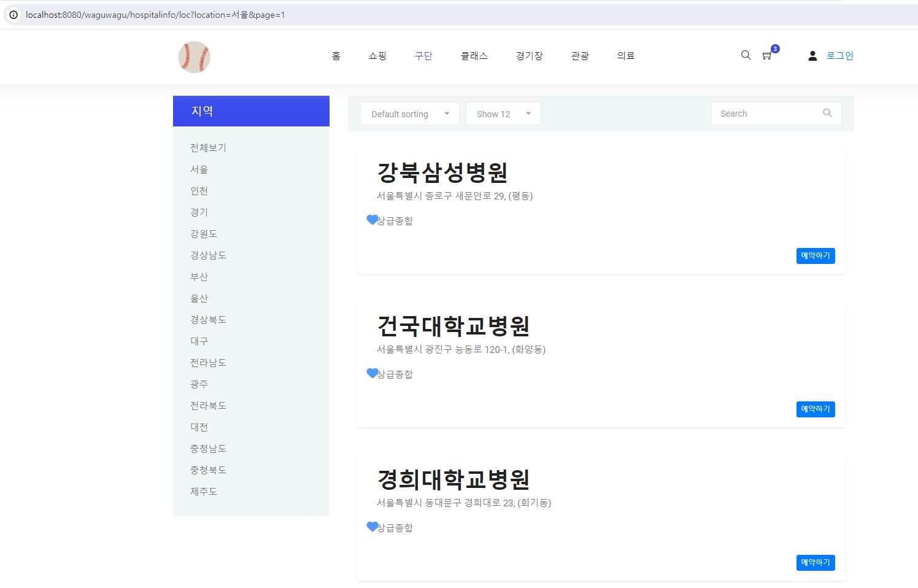Click address 서울특별시 동대문구 경희대로 23
Screen dimensions: 918x588
[x=464, y=503]
